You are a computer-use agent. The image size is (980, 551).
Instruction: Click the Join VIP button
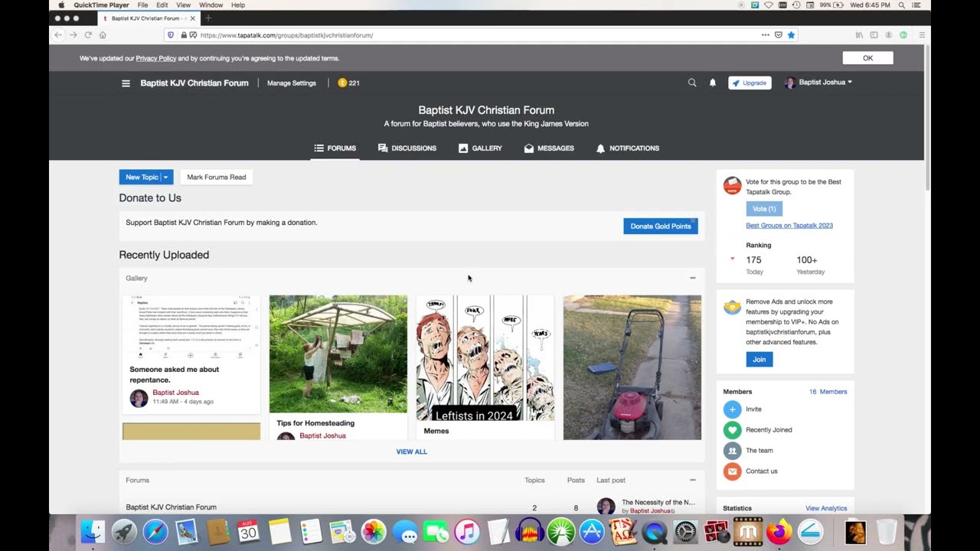pos(759,360)
